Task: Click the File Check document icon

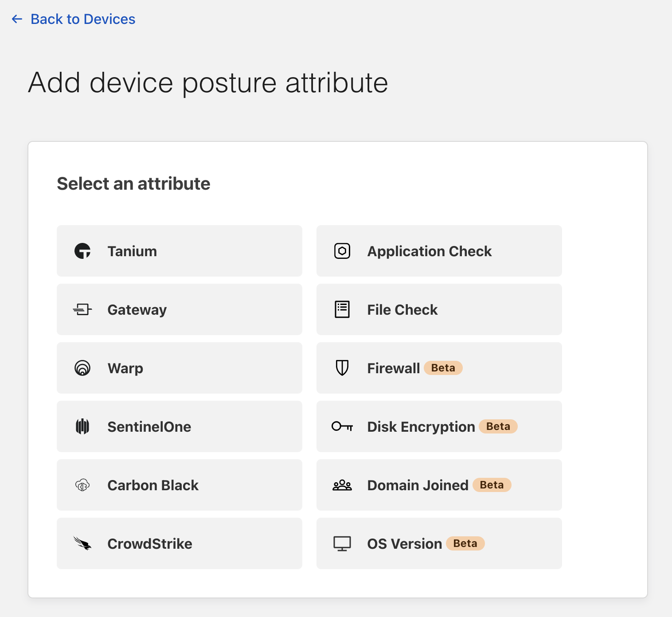Action: pyautogui.click(x=342, y=309)
